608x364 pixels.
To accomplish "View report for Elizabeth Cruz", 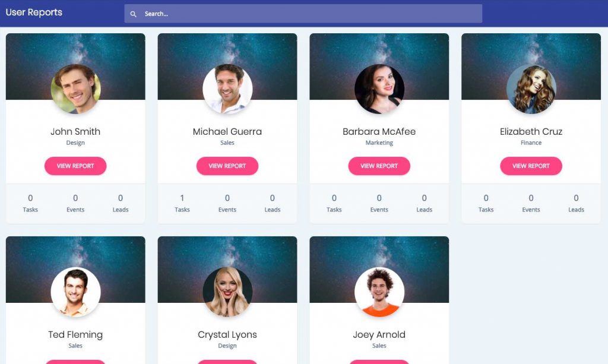I will click(x=531, y=166).
